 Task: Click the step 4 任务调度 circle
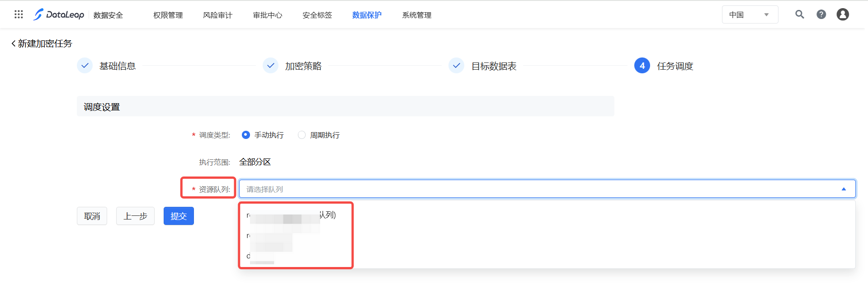click(x=642, y=66)
